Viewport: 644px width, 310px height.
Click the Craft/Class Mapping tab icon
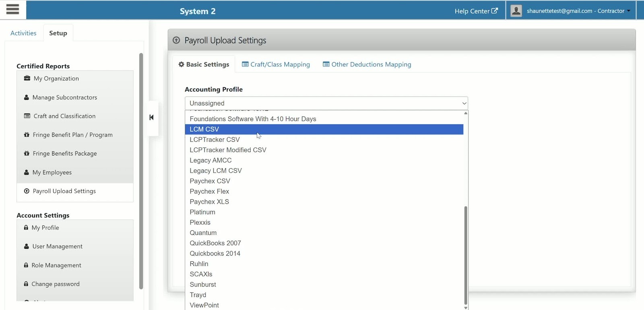(245, 64)
